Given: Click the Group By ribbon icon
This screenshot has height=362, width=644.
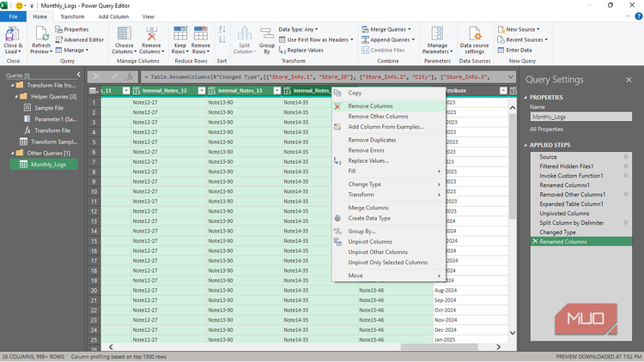Looking at the screenshot, I should 266,33.
